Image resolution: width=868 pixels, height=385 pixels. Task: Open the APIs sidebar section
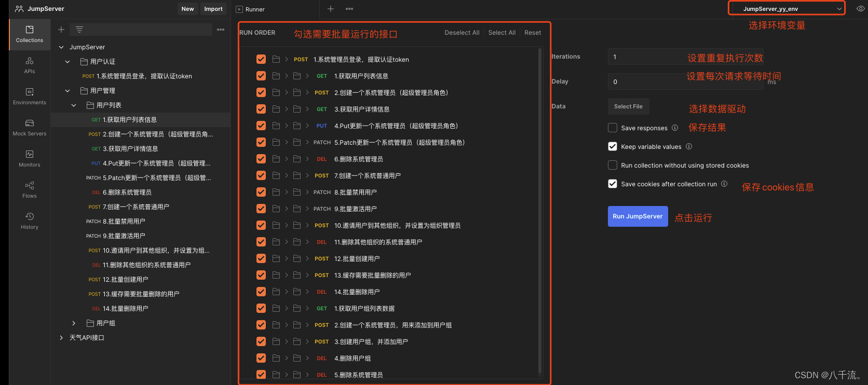(x=30, y=65)
